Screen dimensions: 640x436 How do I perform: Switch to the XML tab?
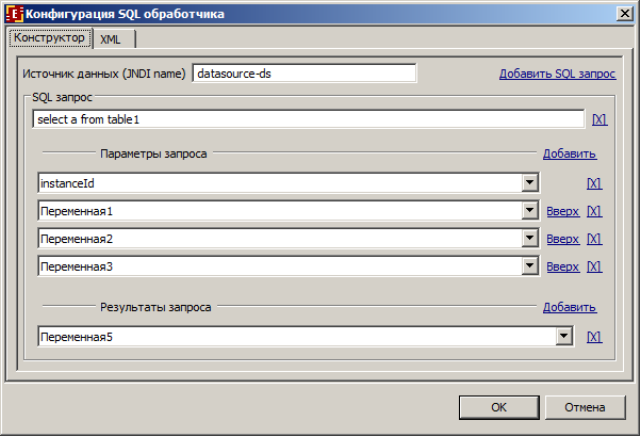pos(111,38)
